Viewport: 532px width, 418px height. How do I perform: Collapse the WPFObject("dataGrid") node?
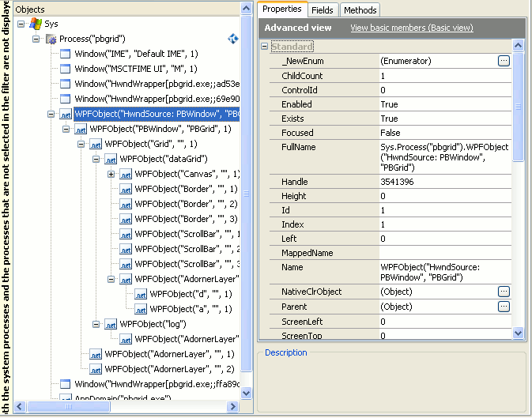pos(96,159)
